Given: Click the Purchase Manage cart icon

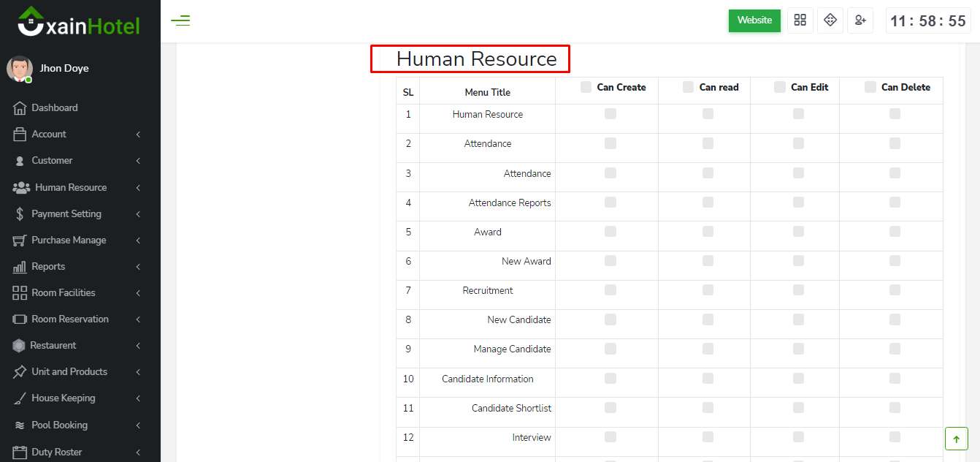Looking at the screenshot, I should pos(20,241).
